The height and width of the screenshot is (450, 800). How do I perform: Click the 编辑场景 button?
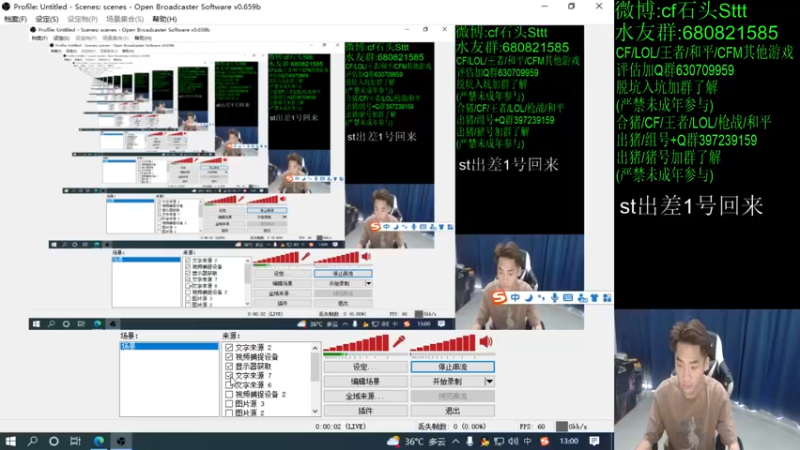tap(366, 381)
